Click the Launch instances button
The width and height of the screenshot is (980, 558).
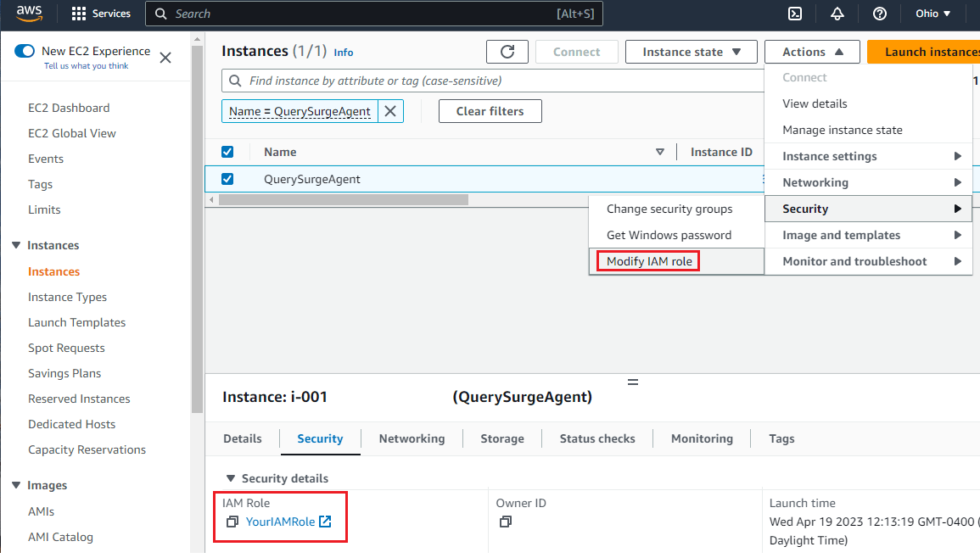[932, 51]
